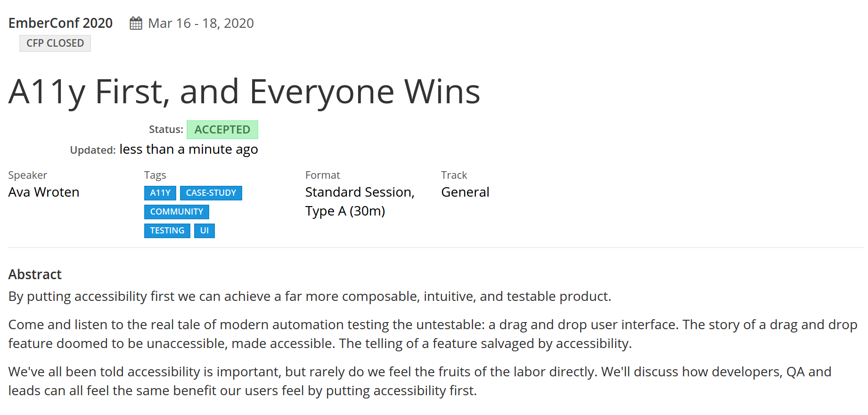Click the 'less than a minute ago' timestamp
Screen dimensions: 868x415
click(188, 149)
